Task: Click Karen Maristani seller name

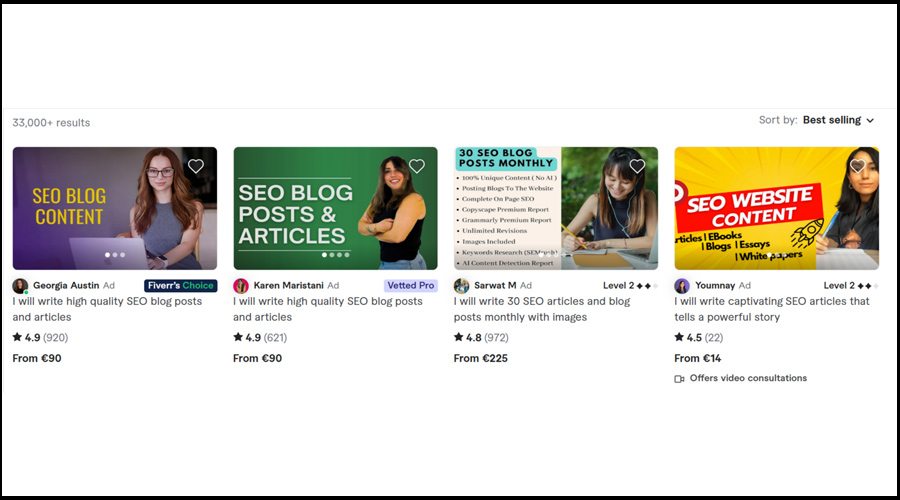Action: pyautogui.click(x=288, y=286)
